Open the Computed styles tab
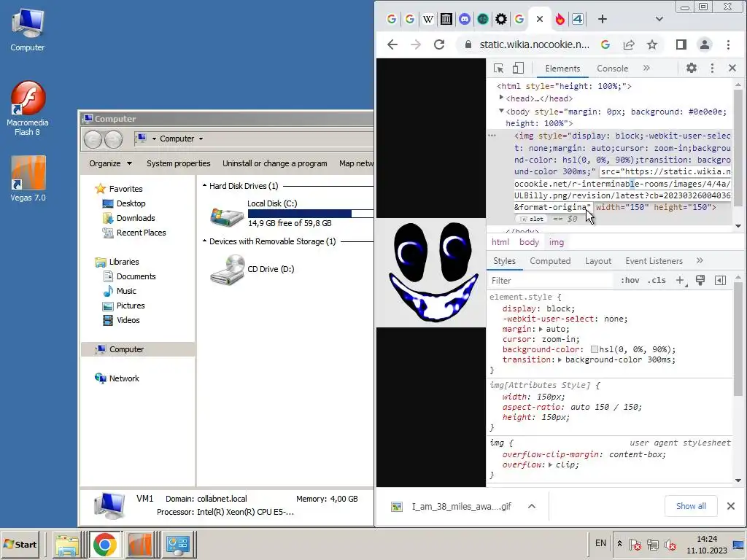The width and height of the screenshot is (747, 560). click(x=550, y=261)
